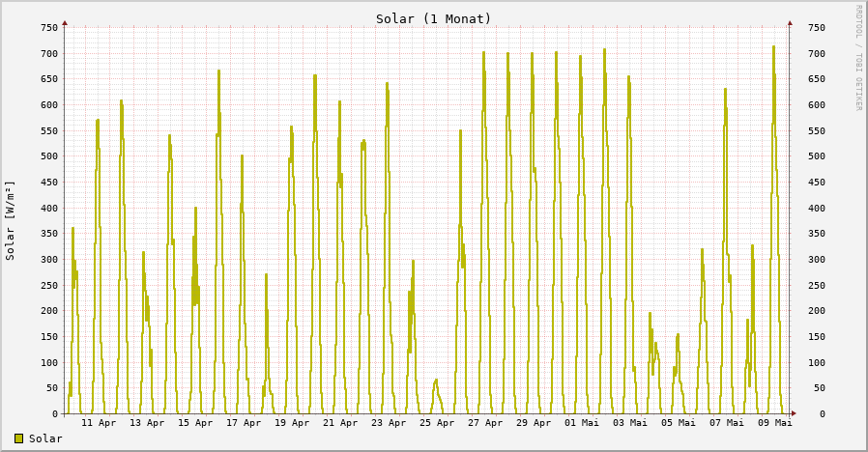Image resolution: width=868 pixels, height=452 pixels.
Task: Click the left y-axis value '400'
Action: coord(49,209)
